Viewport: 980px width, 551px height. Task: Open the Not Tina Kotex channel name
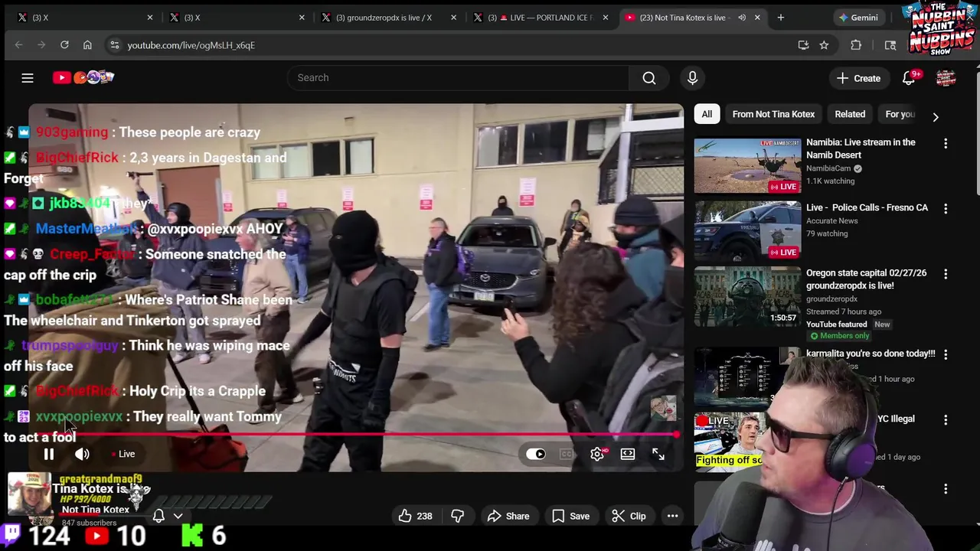95,510
